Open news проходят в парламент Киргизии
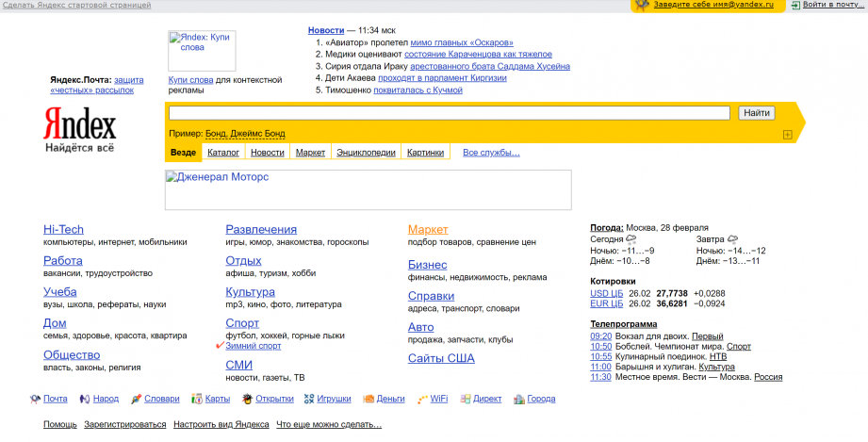868x442 pixels. tap(442, 78)
